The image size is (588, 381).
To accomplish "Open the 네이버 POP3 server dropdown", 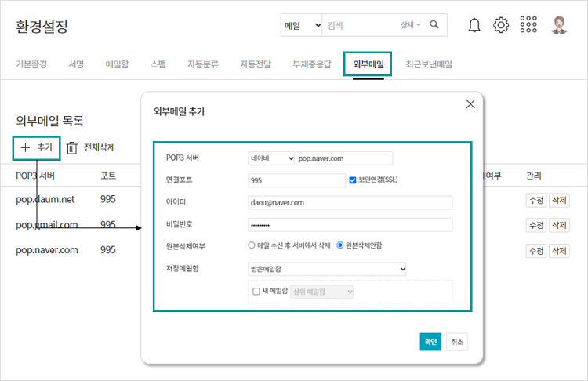I will (x=270, y=158).
